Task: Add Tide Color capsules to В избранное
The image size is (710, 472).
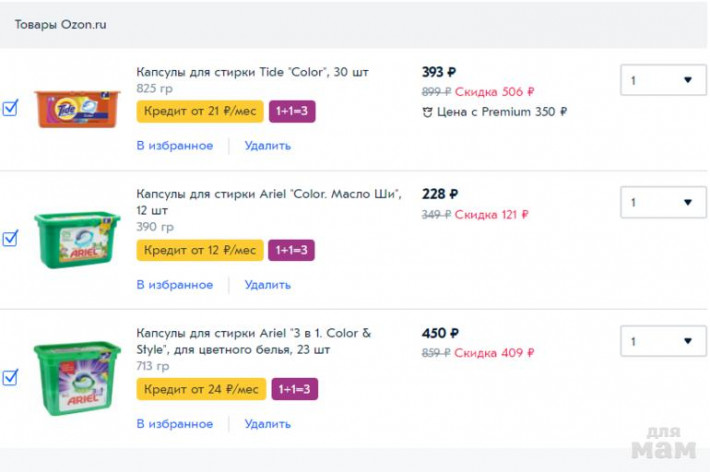Action: coord(174,145)
